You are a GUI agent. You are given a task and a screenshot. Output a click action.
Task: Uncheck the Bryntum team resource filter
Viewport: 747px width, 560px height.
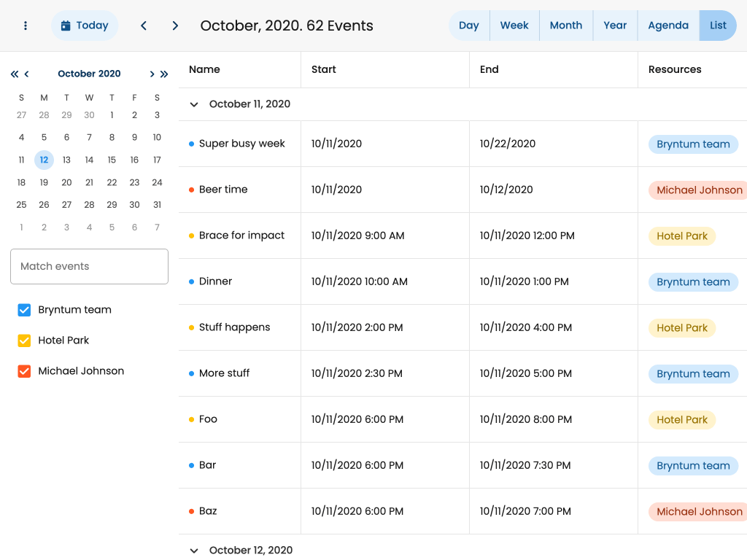24,310
